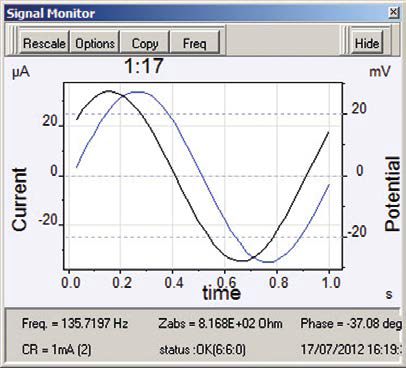Hide the signal monitor with Hide
The width and height of the screenshot is (406, 368).
(367, 43)
